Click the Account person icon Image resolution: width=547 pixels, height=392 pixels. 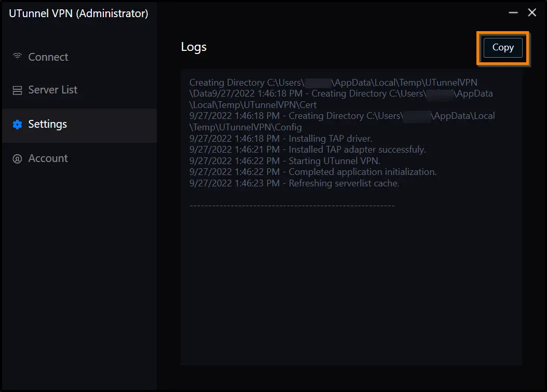pos(17,159)
